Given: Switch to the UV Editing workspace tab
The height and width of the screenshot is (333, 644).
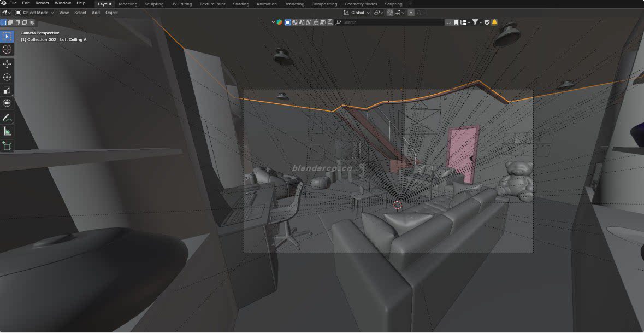Looking at the screenshot, I should tap(181, 4).
